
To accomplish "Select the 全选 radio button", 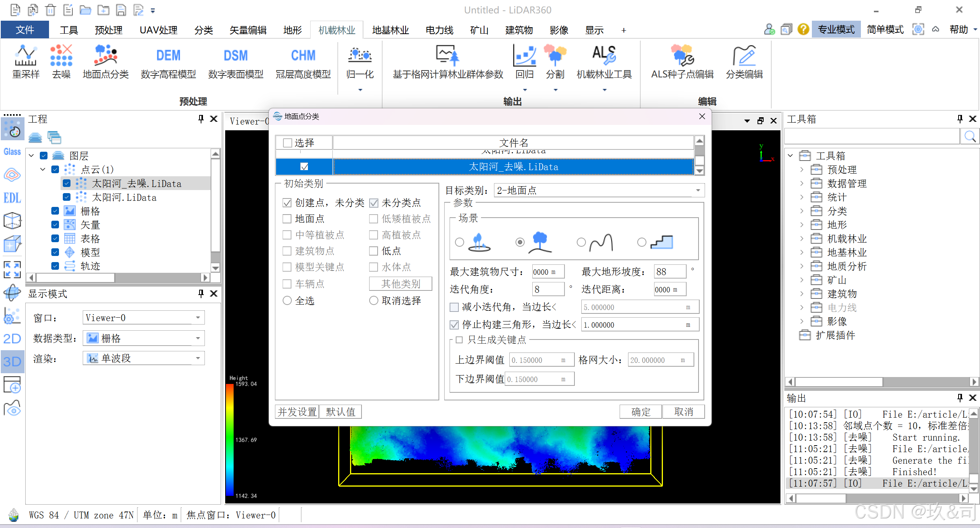I will 287,301.
